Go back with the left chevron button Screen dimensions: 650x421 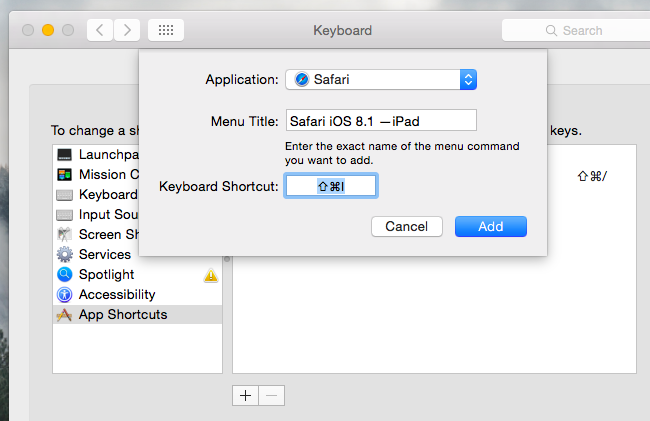[99, 30]
